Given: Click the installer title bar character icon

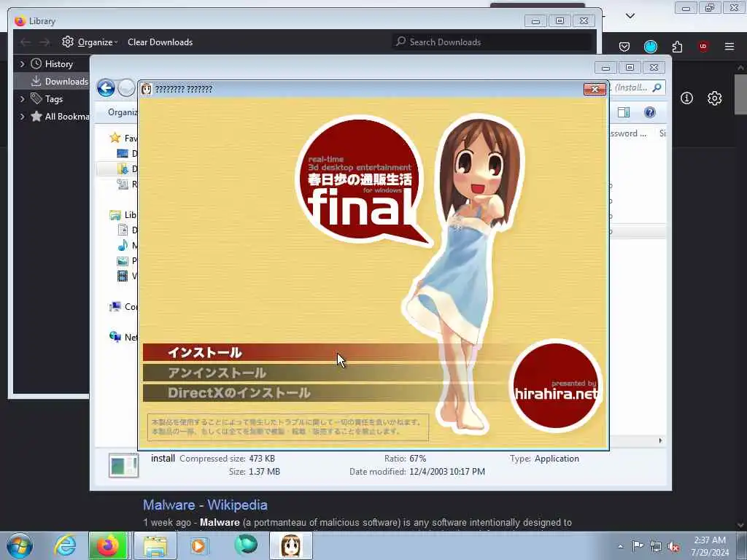Looking at the screenshot, I should tap(146, 89).
